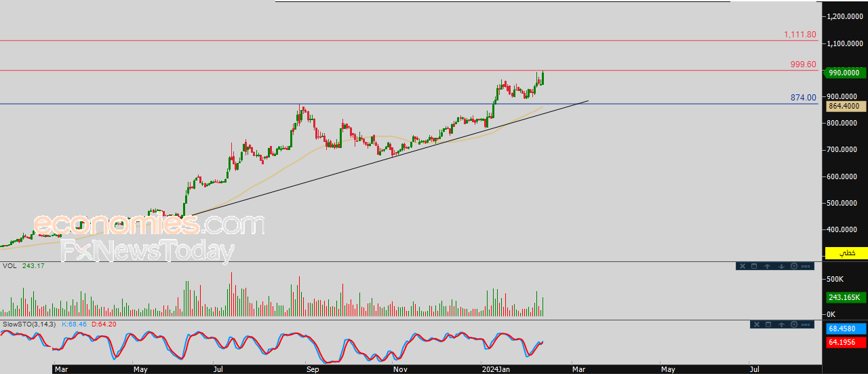
Task: Move the VOL panel up
Action: [767, 266]
